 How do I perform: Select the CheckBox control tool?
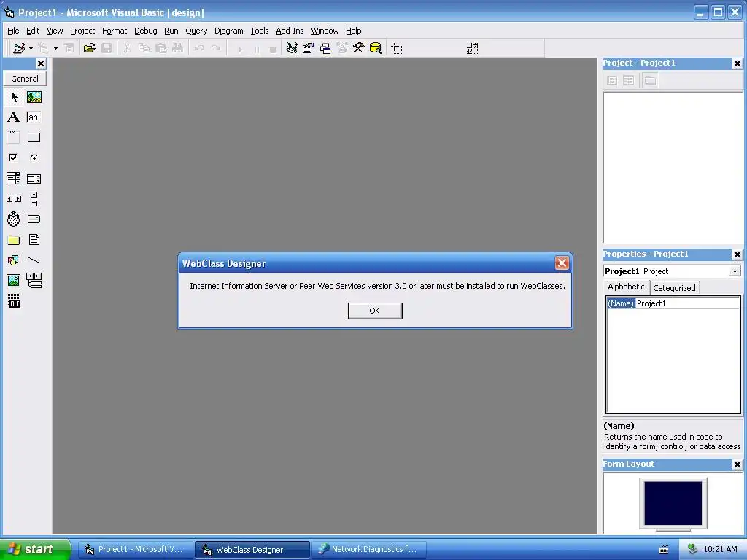14,157
